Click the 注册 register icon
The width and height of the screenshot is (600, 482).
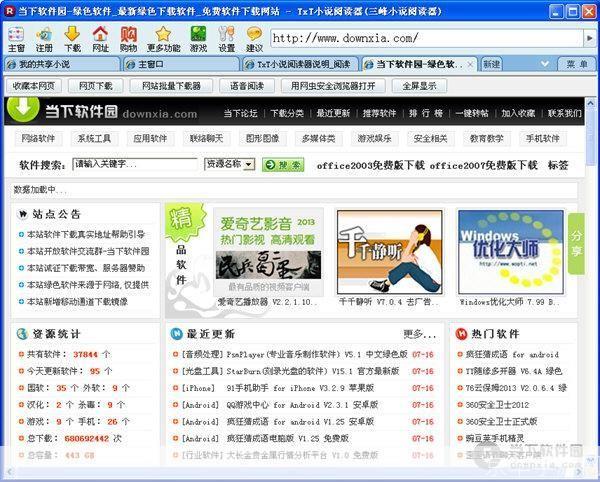[44, 39]
